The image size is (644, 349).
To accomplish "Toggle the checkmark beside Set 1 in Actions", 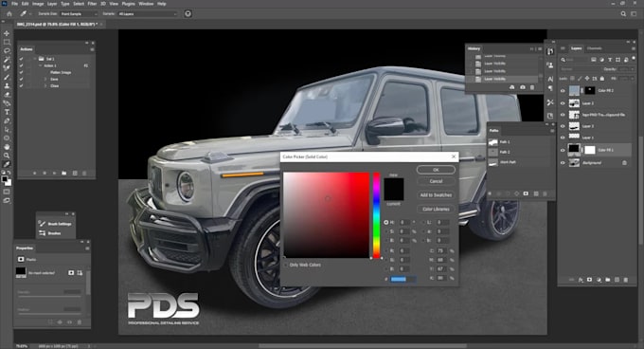I will click(x=21, y=59).
